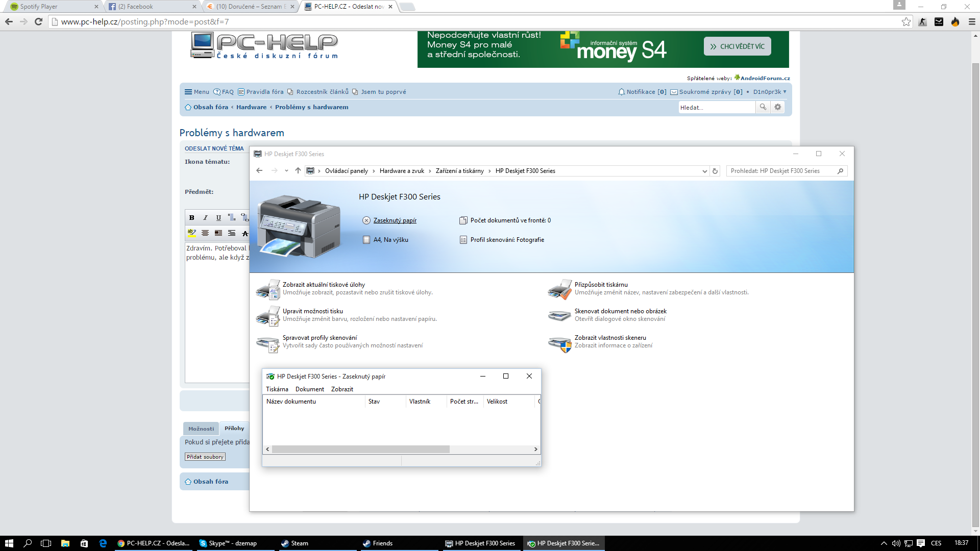
Task: Click the customize printer icon
Action: (560, 289)
